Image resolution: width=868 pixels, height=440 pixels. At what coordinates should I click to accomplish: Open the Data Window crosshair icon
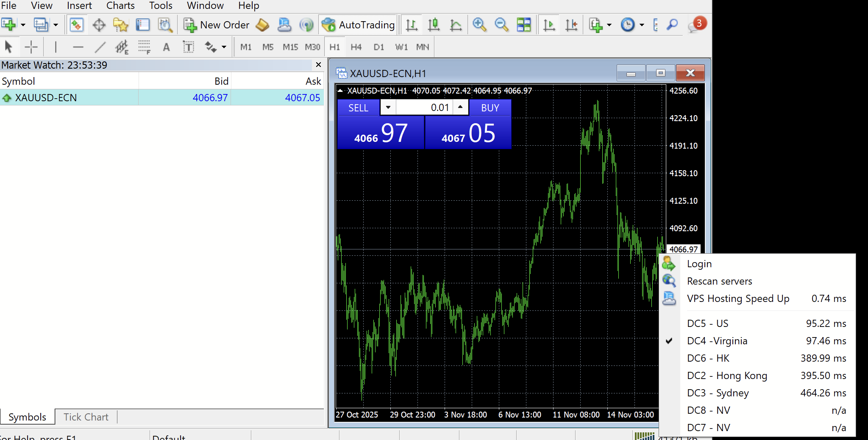pyautogui.click(x=99, y=25)
